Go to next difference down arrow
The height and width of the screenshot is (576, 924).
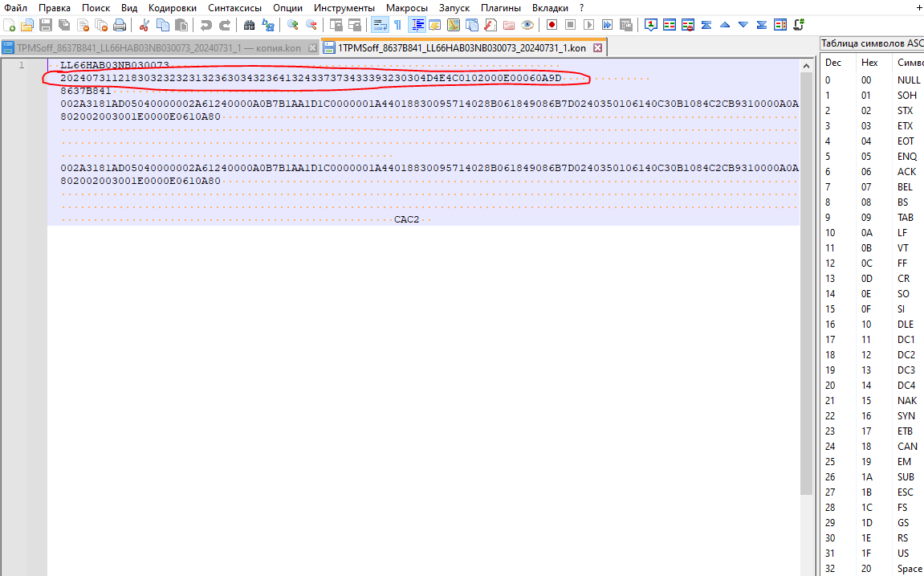743,25
